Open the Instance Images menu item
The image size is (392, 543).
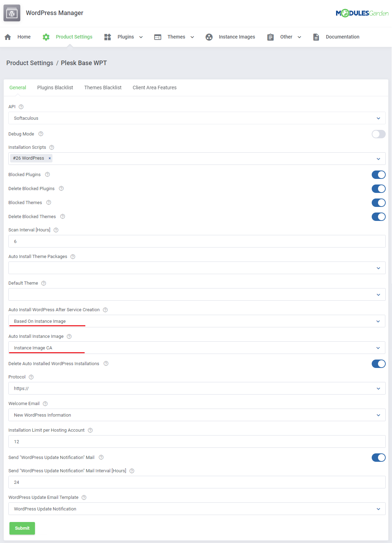pos(237,37)
